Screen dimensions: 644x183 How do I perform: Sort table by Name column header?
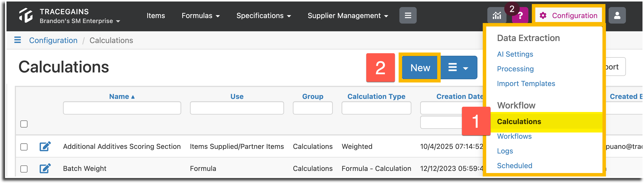[122, 96]
